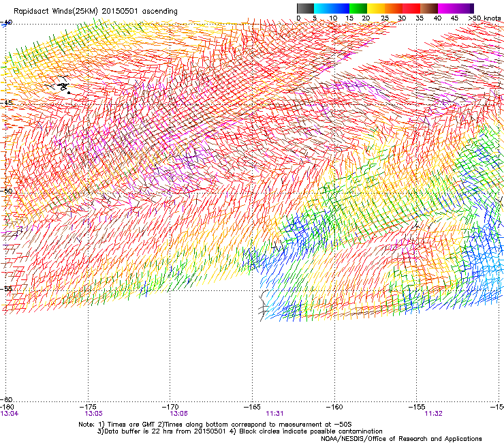Click the purple time label 11:32
Viewport: 504px width, 443px height.
pos(433,414)
